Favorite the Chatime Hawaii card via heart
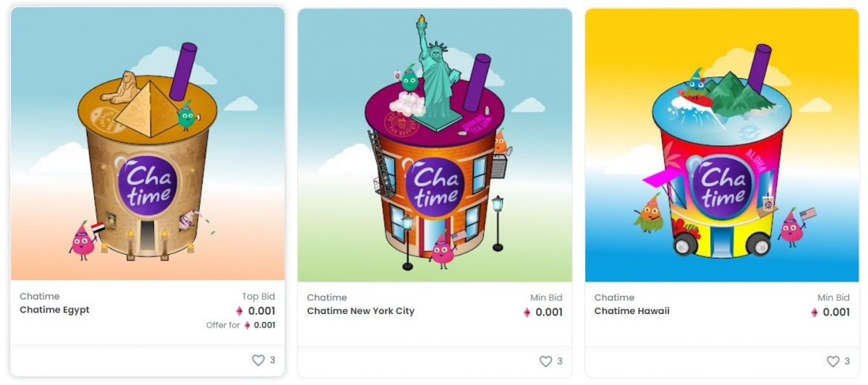Screen dimensions: 868x385 (x=833, y=361)
